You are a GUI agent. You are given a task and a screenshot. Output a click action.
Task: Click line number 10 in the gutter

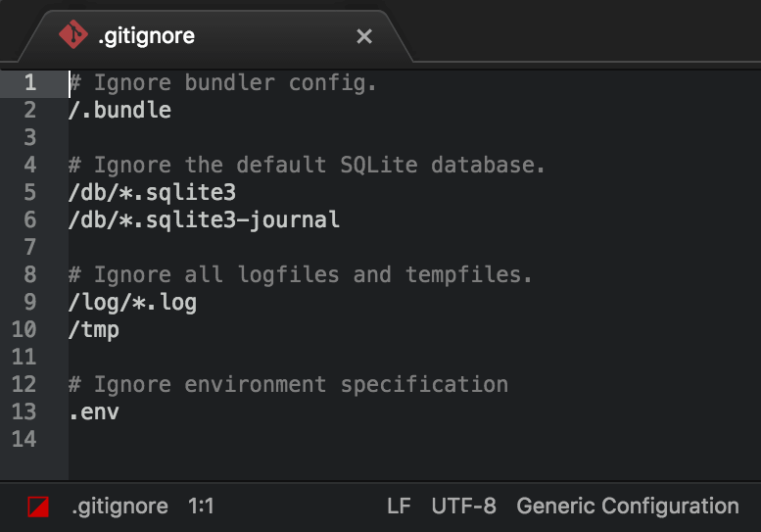[24, 329]
